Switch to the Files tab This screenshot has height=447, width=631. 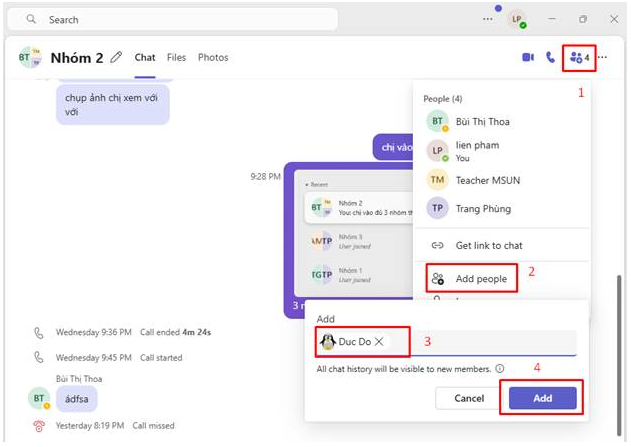coord(176,58)
